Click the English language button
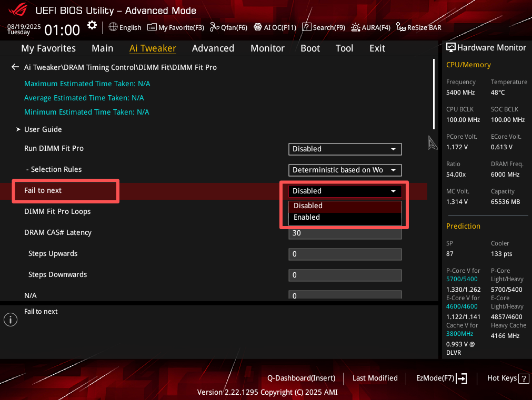The image size is (532, 400). 125,27
